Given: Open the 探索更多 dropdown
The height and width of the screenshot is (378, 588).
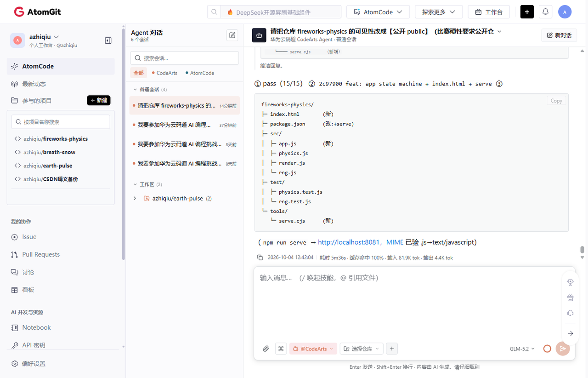Looking at the screenshot, I should pos(439,12).
